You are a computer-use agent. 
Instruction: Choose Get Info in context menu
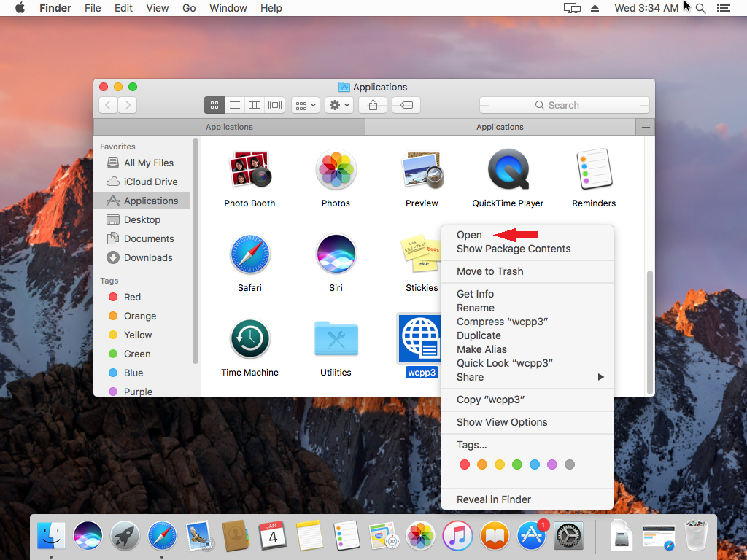click(x=527, y=295)
